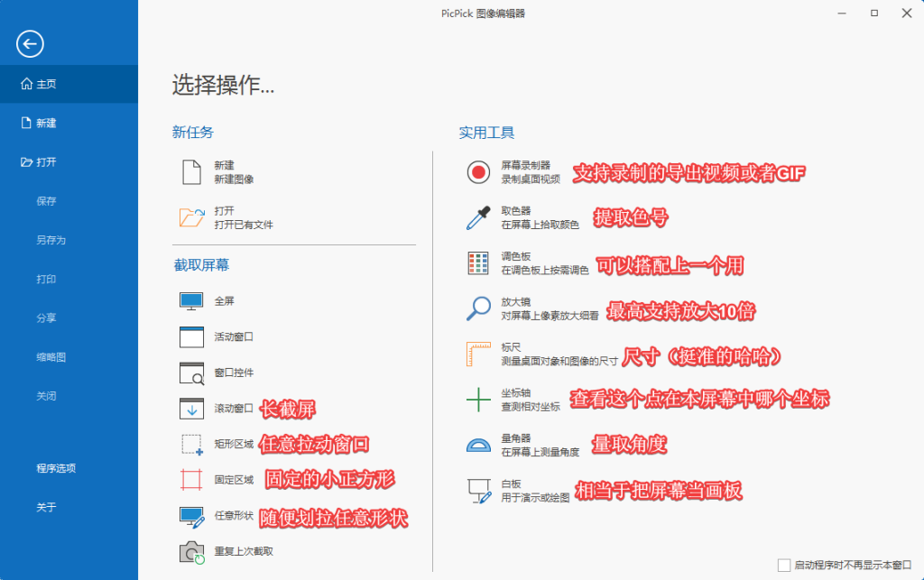
Task: Select 关闭 in the sidebar
Action: pyautogui.click(x=46, y=396)
